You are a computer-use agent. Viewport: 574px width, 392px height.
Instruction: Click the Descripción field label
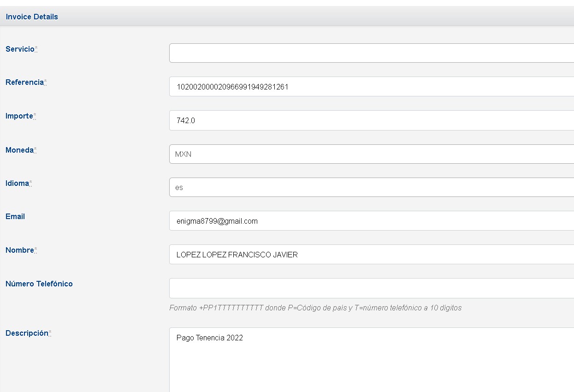click(27, 333)
